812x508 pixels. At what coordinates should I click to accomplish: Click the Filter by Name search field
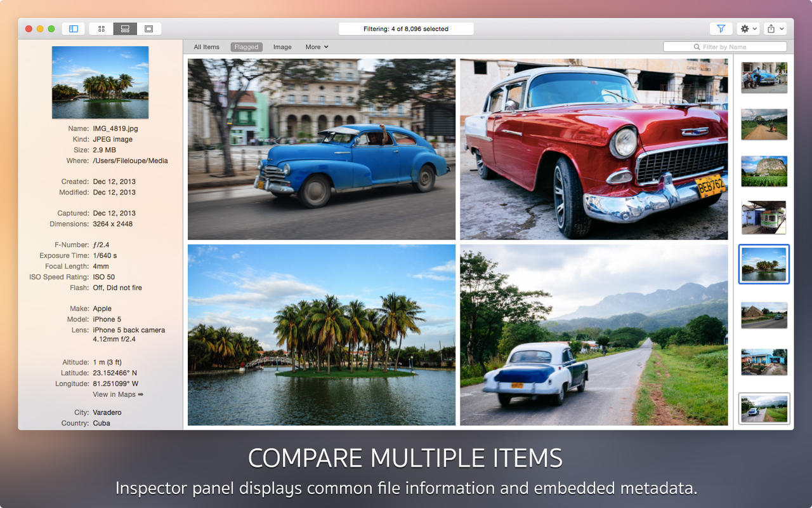coord(724,47)
